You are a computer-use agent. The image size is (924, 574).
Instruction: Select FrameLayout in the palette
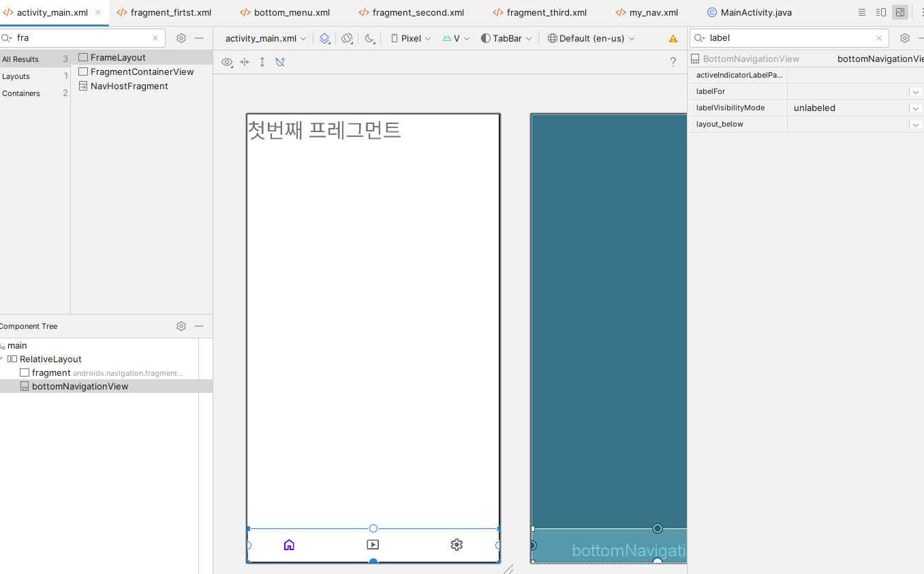[x=142, y=57]
